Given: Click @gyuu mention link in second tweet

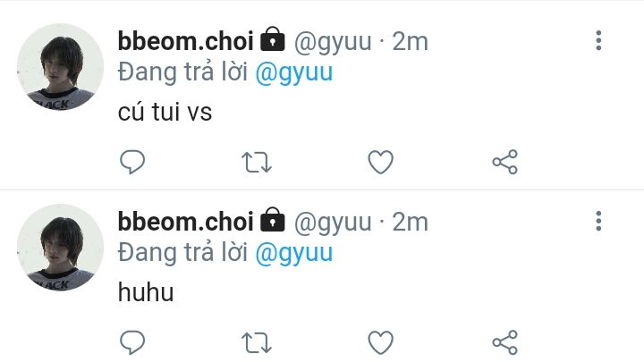Looking at the screenshot, I should (294, 254).
